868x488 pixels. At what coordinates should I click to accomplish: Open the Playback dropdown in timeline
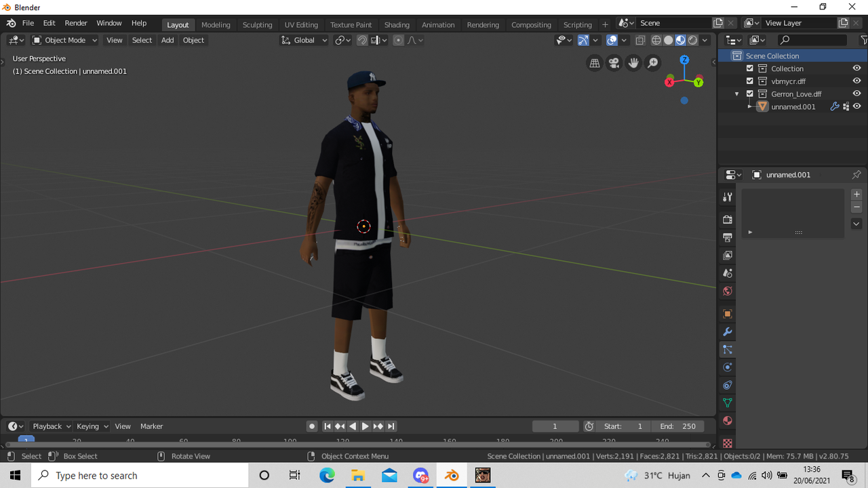point(52,426)
